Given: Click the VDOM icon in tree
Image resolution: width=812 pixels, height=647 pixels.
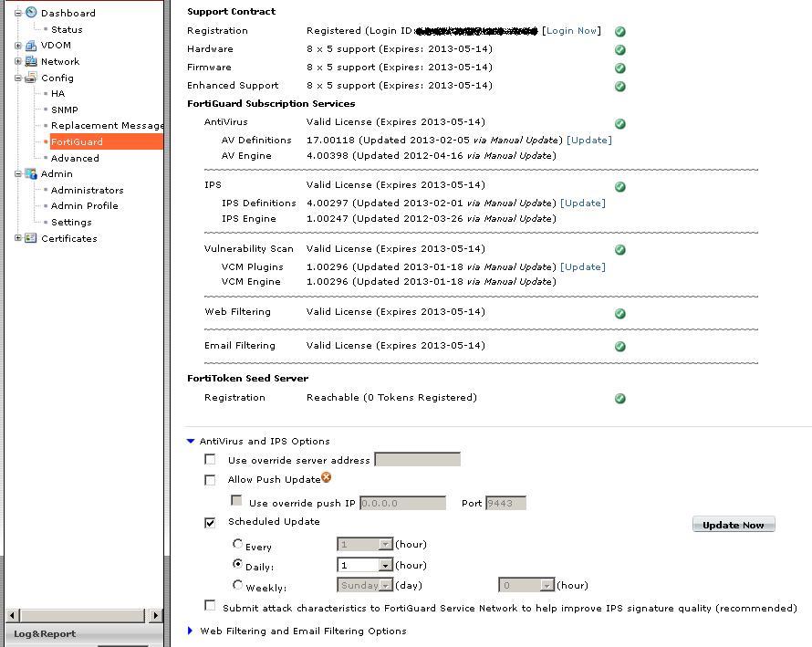Looking at the screenshot, I should click(x=31, y=46).
